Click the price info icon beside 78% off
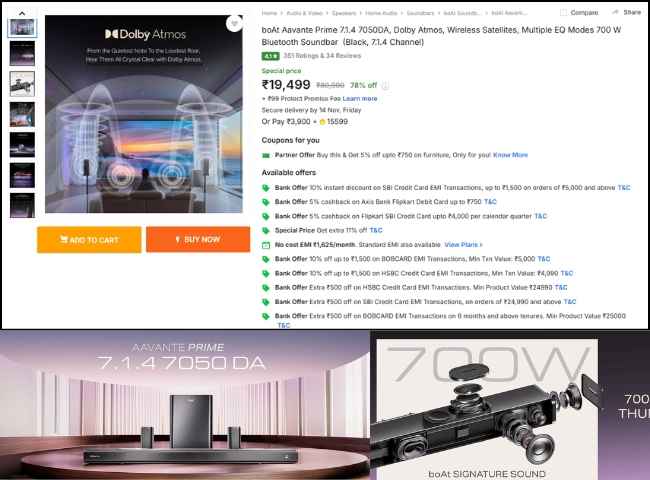650x480 pixels. [385, 85]
